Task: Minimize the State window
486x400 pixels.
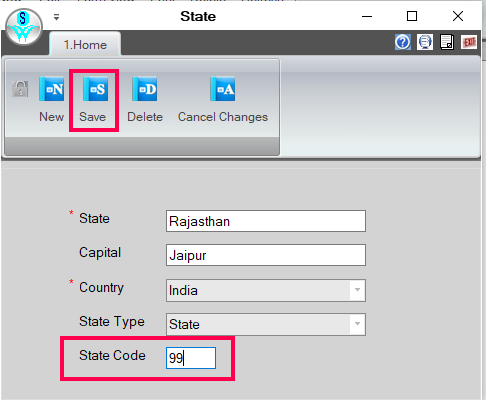Action: 367,16
